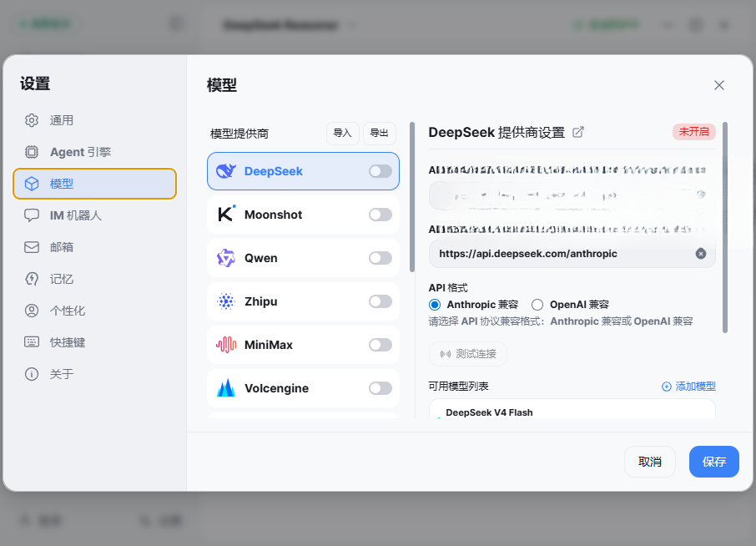Viewport: 756px width, 546px height.
Task: Enable the DeepSeek provider toggle
Action: (381, 171)
